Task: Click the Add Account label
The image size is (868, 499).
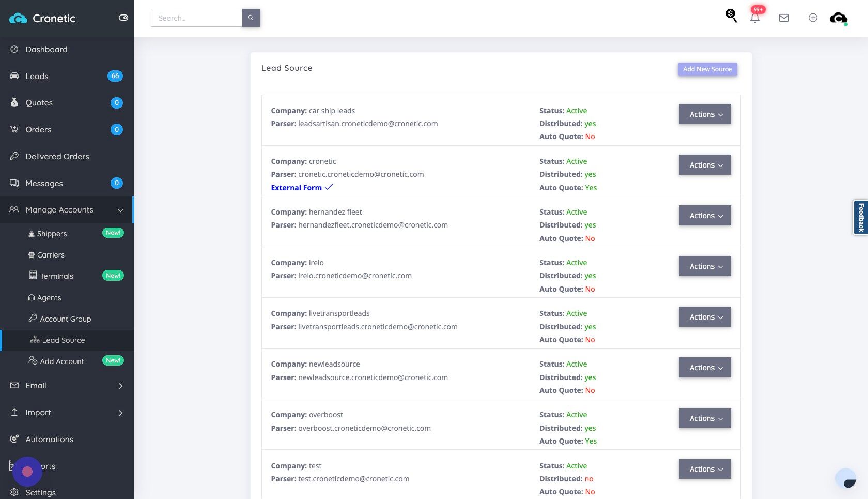Action: point(62,361)
